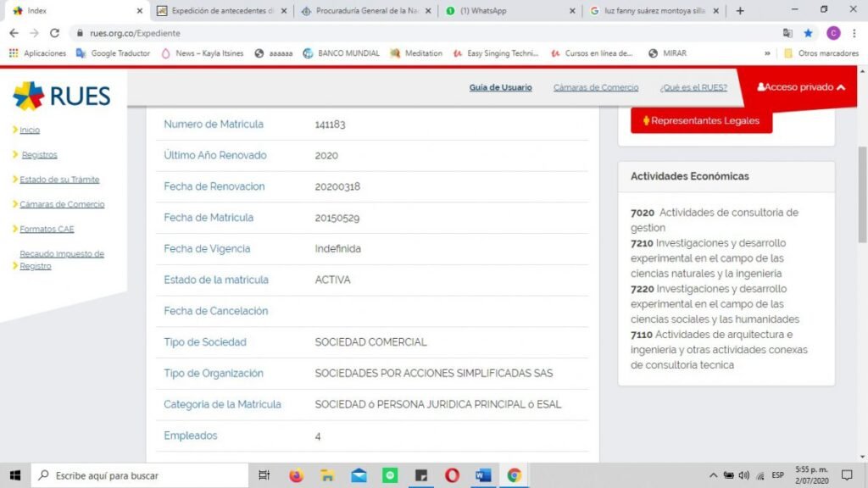Open Microsoft Word from the taskbar

pos(483,475)
